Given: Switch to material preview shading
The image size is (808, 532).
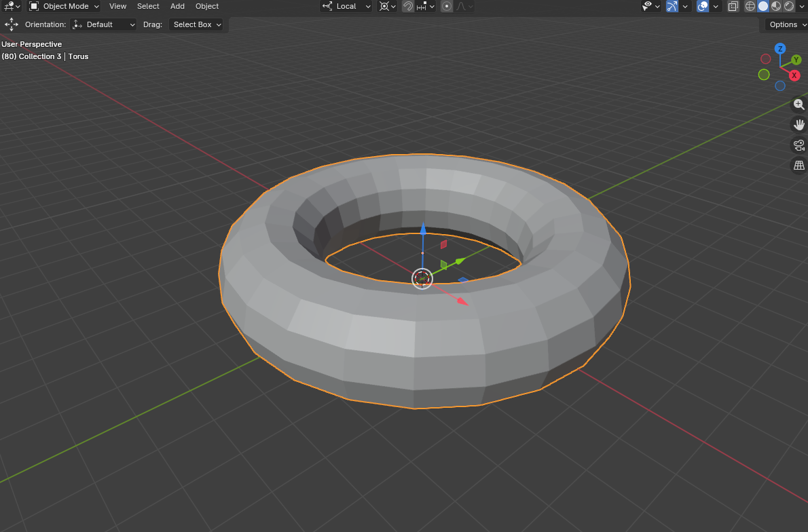Looking at the screenshot, I should click(x=776, y=6).
